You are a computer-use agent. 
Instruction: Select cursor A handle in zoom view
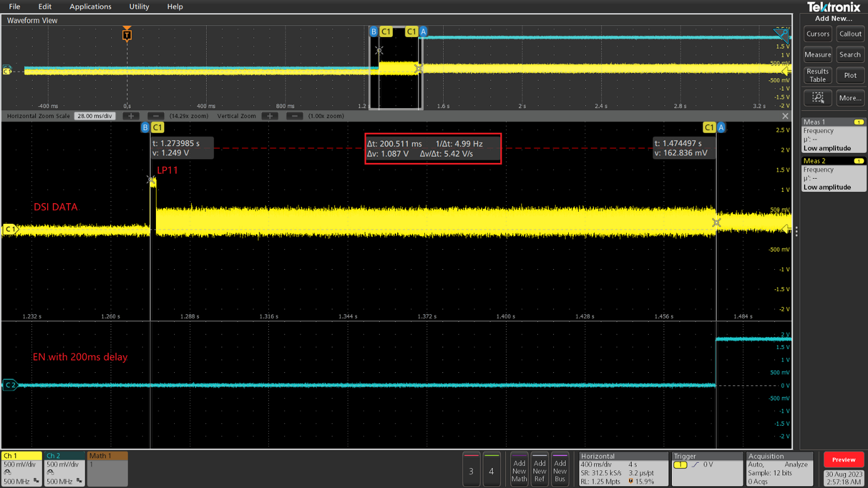point(721,128)
